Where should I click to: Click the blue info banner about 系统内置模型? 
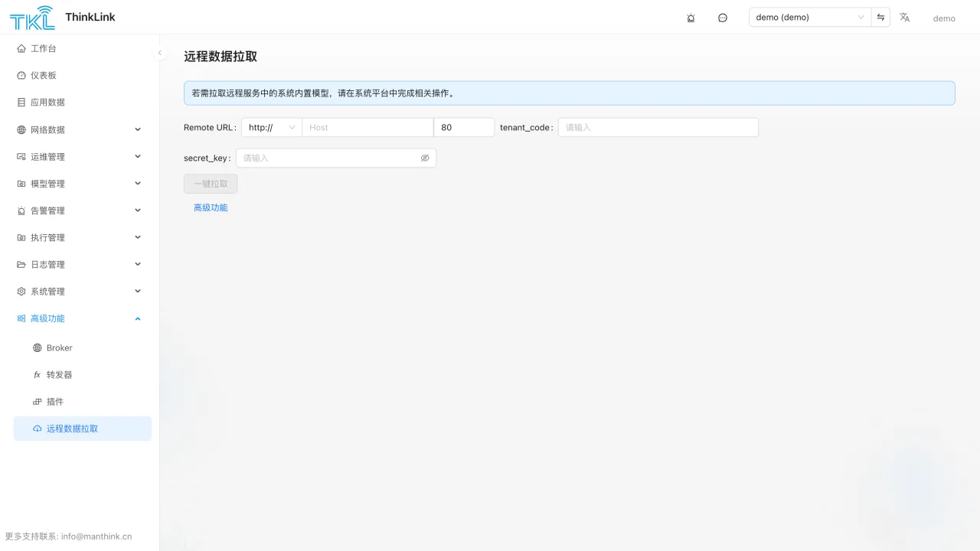(x=570, y=93)
